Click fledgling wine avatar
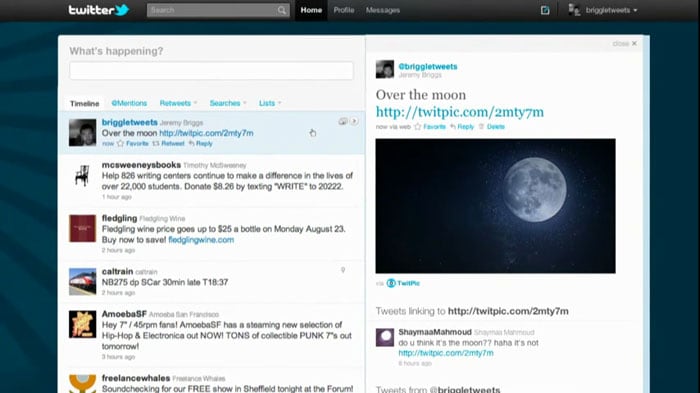The height and width of the screenshot is (393, 700). (83, 228)
